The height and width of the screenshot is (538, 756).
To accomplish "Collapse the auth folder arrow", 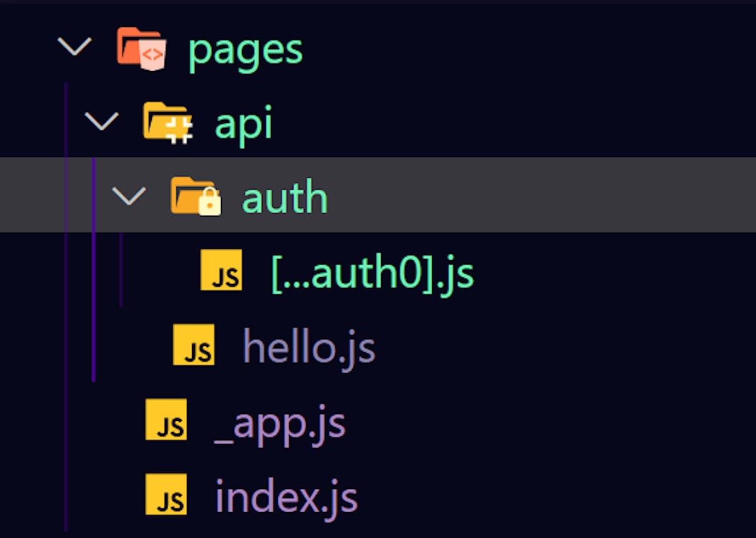I will click(129, 196).
